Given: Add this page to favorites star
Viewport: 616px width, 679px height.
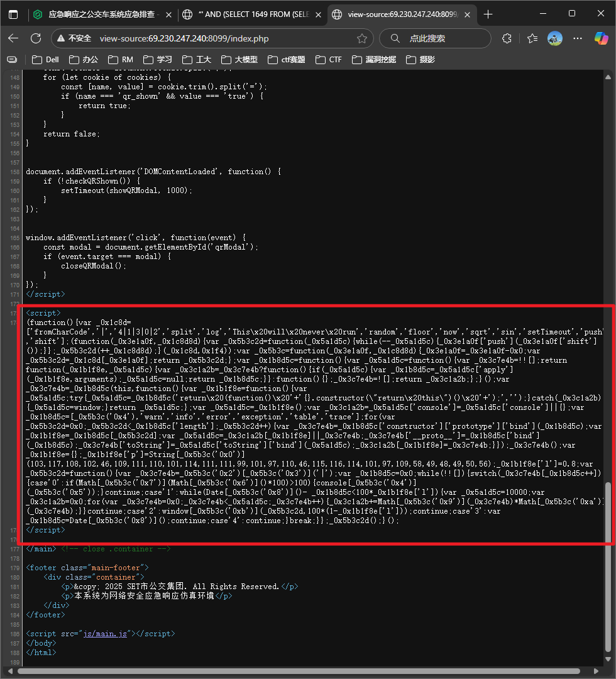Looking at the screenshot, I should point(362,38).
